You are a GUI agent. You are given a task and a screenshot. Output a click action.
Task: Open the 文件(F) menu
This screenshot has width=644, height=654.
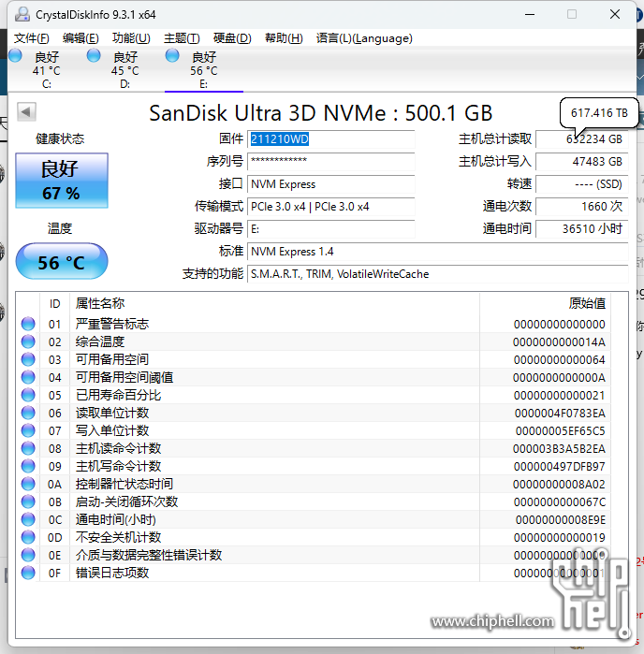tap(32, 38)
